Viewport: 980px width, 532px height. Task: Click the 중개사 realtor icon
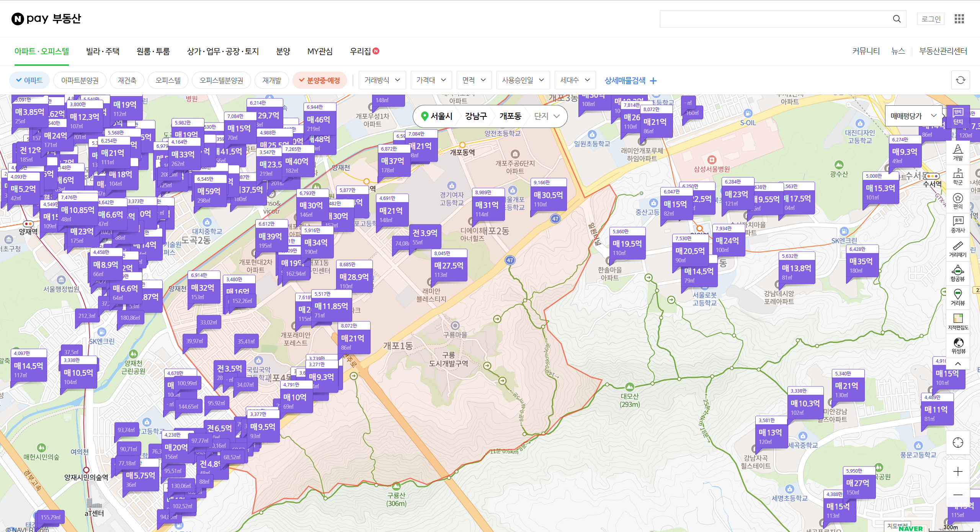(957, 225)
